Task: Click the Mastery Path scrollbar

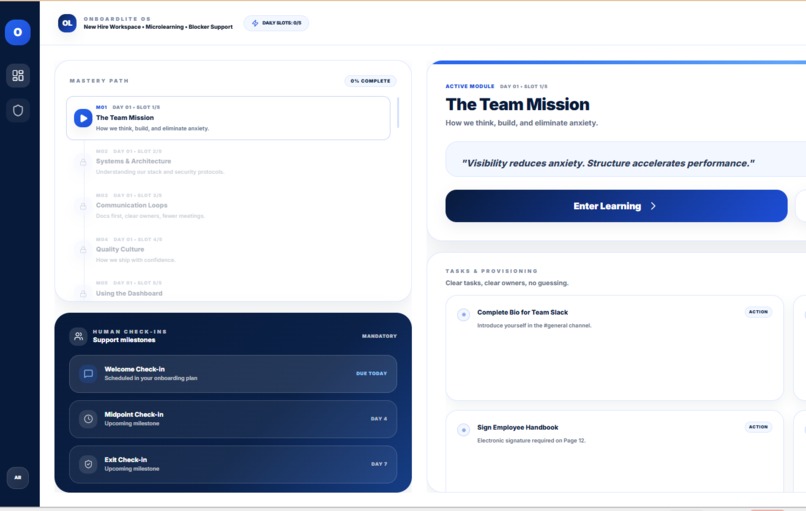Action: (398, 113)
